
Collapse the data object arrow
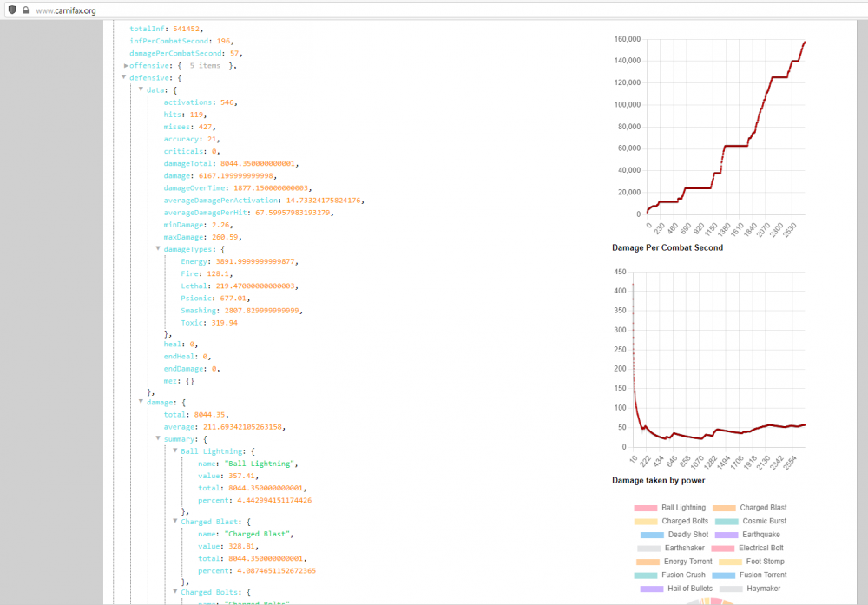[141, 89]
